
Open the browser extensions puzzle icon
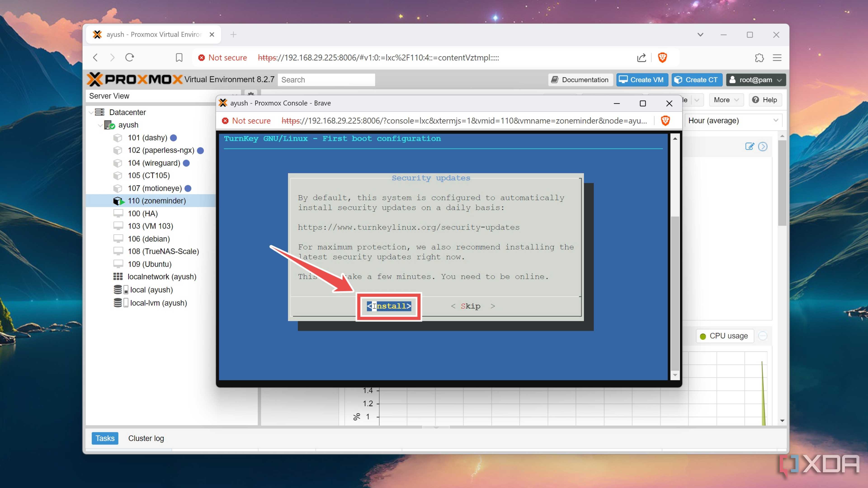click(759, 58)
